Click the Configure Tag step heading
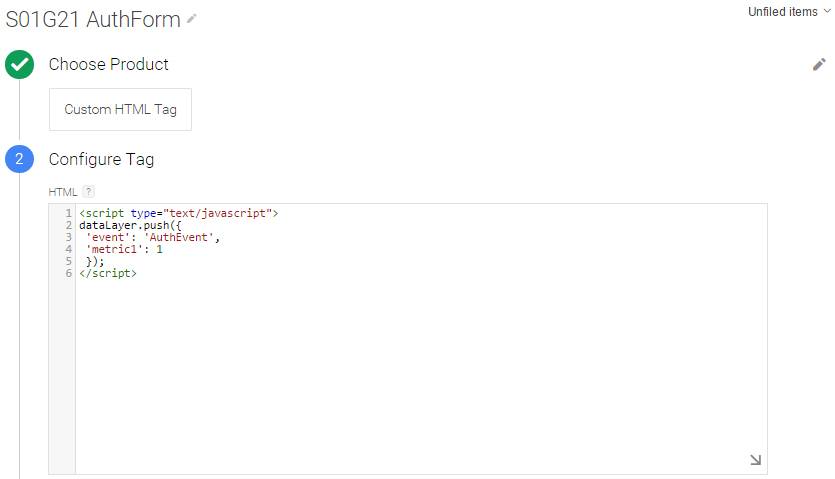This screenshot has width=835, height=479. [x=101, y=159]
